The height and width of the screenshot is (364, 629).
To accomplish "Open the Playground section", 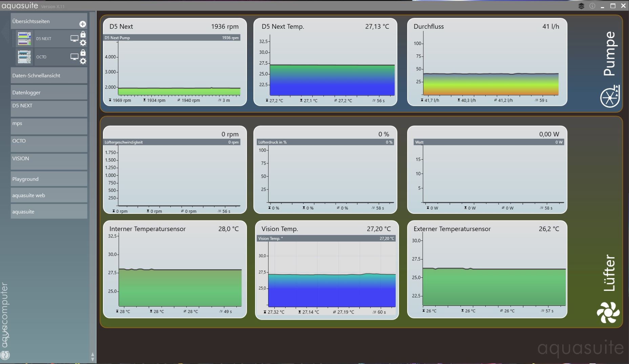I will pyautogui.click(x=49, y=179).
